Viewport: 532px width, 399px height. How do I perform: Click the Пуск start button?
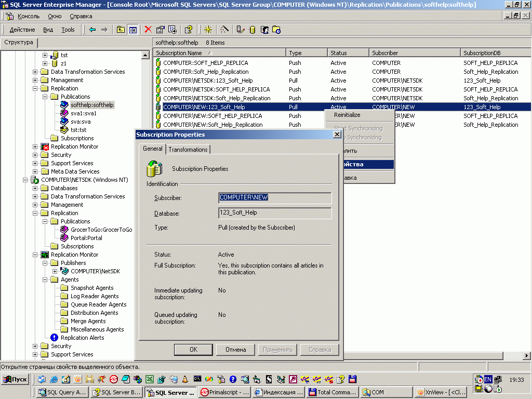(x=15, y=379)
